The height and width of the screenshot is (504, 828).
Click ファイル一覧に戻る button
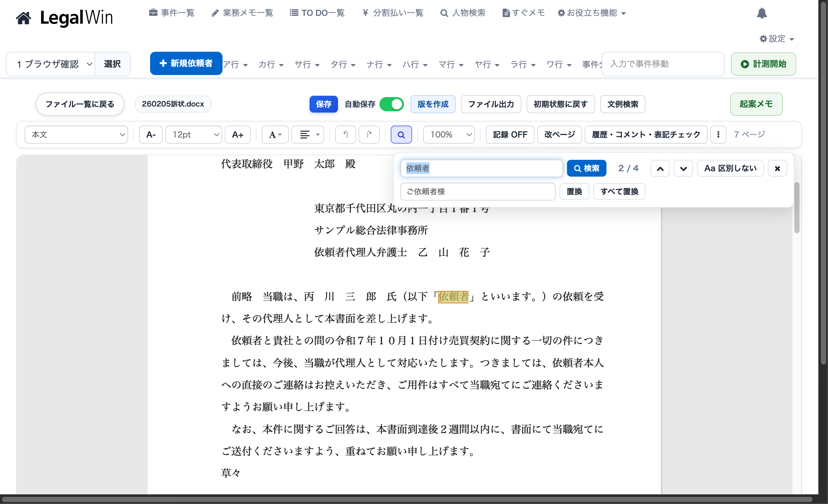pos(80,104)
